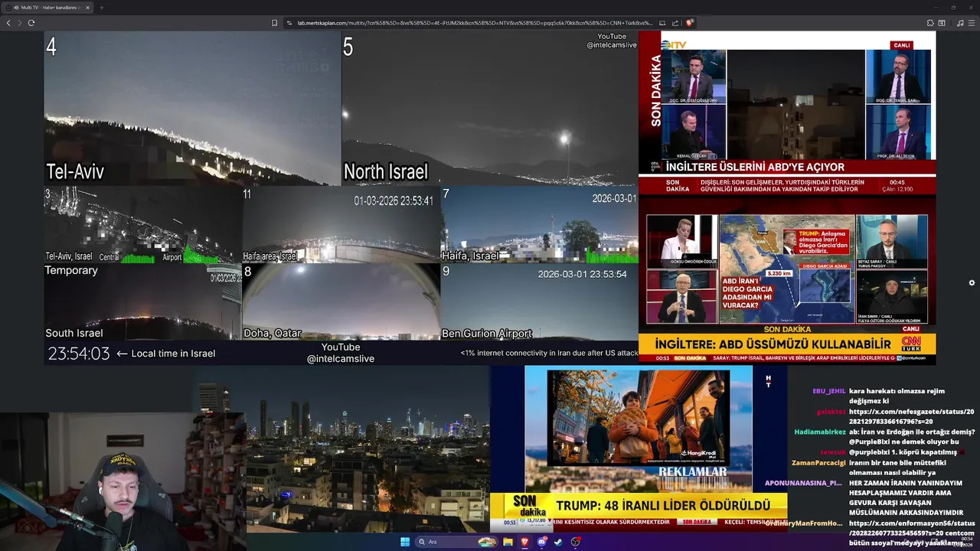Select the Multi TV - Haber kanalları tab

(x=48, y=8)
